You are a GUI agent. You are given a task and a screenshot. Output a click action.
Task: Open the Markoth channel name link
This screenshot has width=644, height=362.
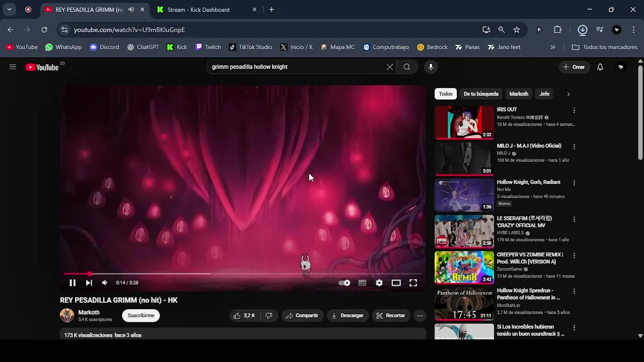point(89,313)
